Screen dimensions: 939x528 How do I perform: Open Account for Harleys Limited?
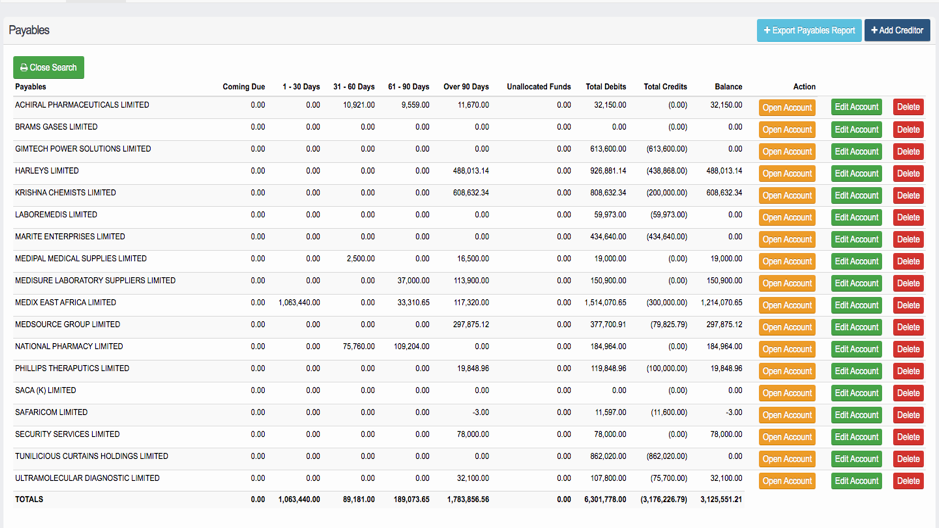click(x=787, y=174)
